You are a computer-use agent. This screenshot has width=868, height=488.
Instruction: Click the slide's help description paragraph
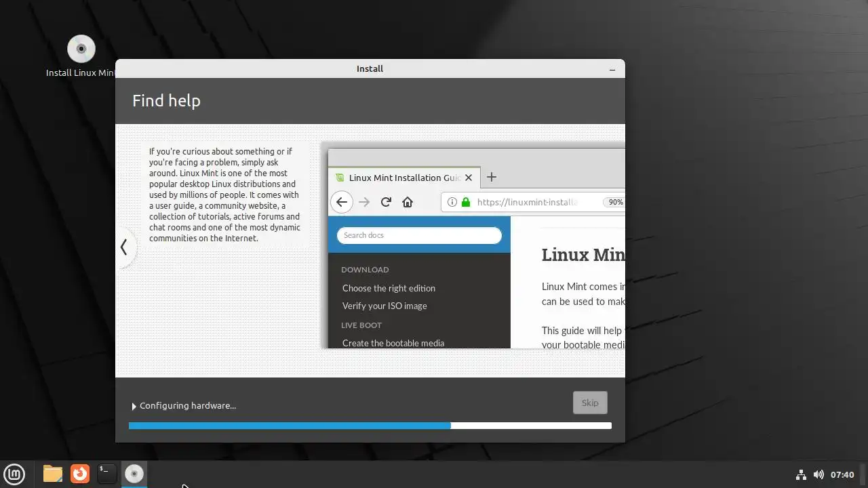coord(225,195)
